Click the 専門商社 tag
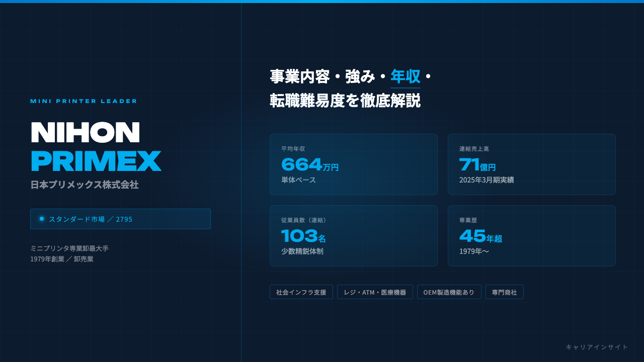 pos(505,292)
